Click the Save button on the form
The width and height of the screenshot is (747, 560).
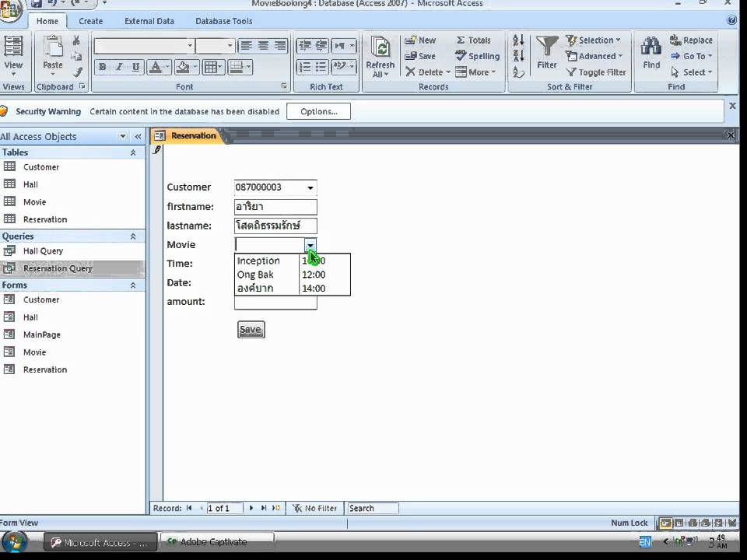click(251, 330)
